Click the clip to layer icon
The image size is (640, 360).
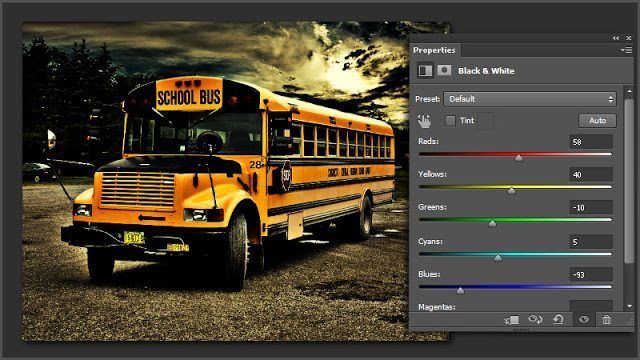pyautogui.click(x=511, y=320)
